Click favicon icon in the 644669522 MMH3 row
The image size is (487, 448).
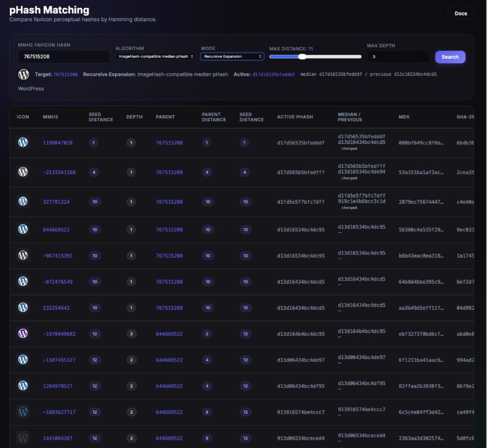(x=23, y=229)
